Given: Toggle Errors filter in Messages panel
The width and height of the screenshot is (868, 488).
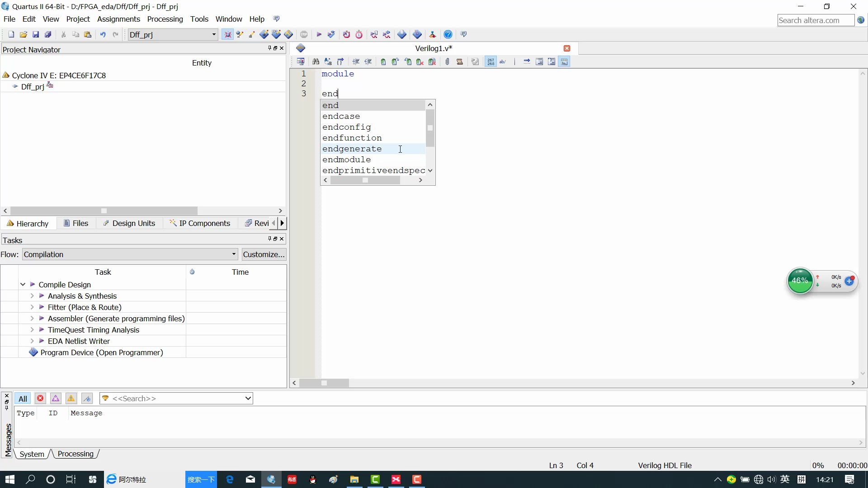Looking at the screenshot, I should 40,399.
